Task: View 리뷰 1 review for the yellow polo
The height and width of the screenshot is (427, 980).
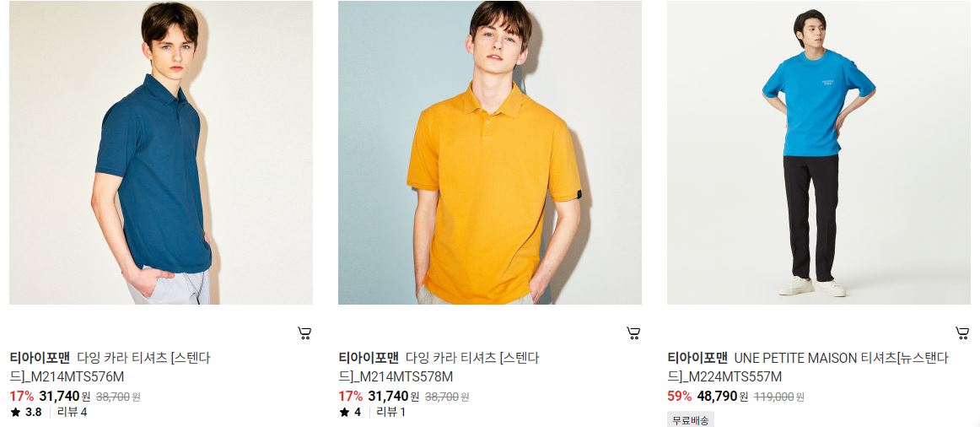Action: point(390,412)
